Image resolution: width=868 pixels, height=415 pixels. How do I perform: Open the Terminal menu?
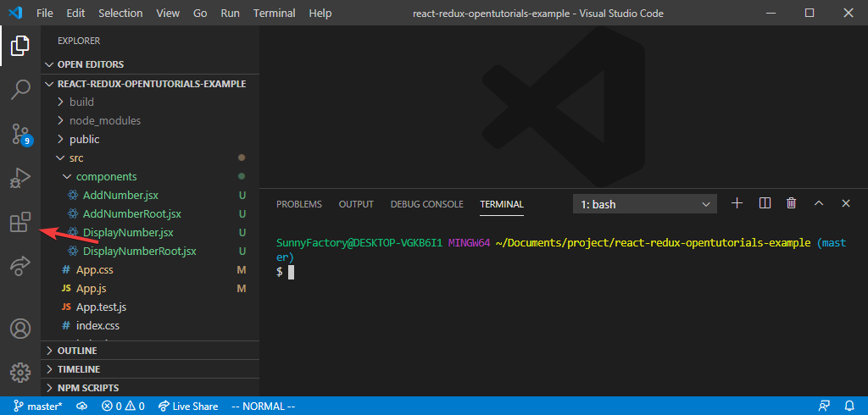[x=274, y=13]
